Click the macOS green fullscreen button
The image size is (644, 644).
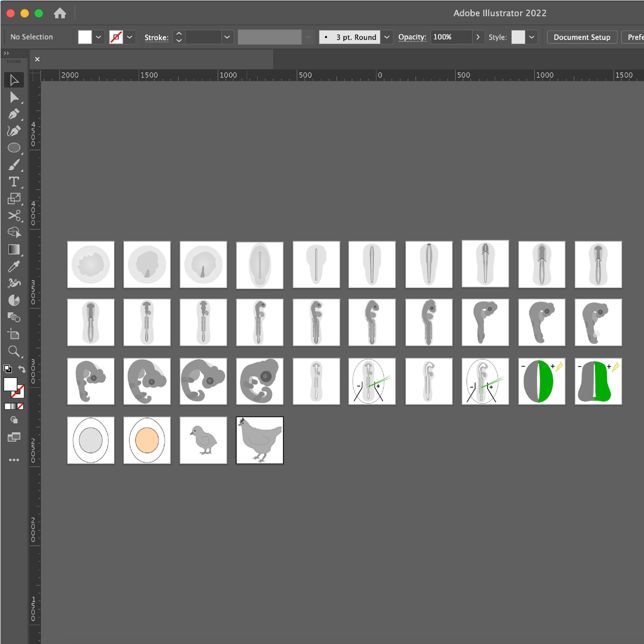tap(39, 13)
